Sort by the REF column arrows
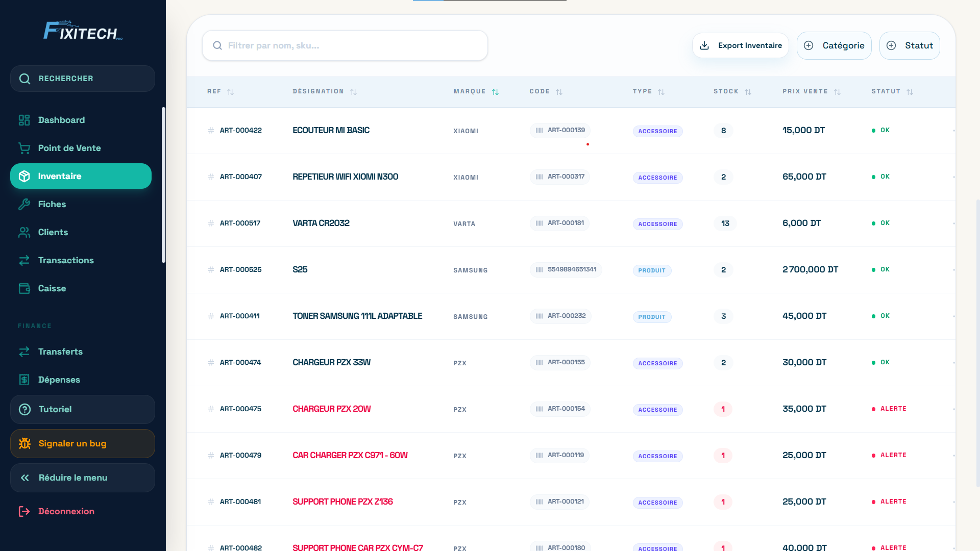Viewport: 980px width, 551px height. click(231, 92)
